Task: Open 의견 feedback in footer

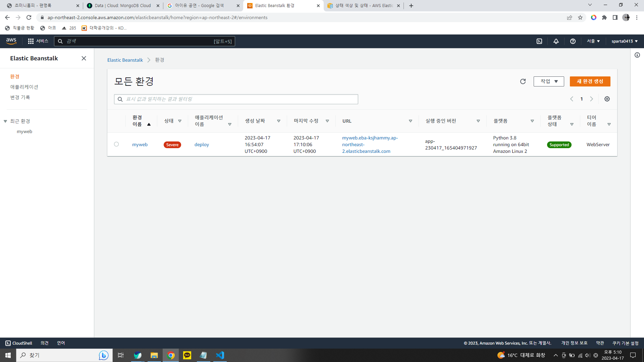Action: coord(45,343)
